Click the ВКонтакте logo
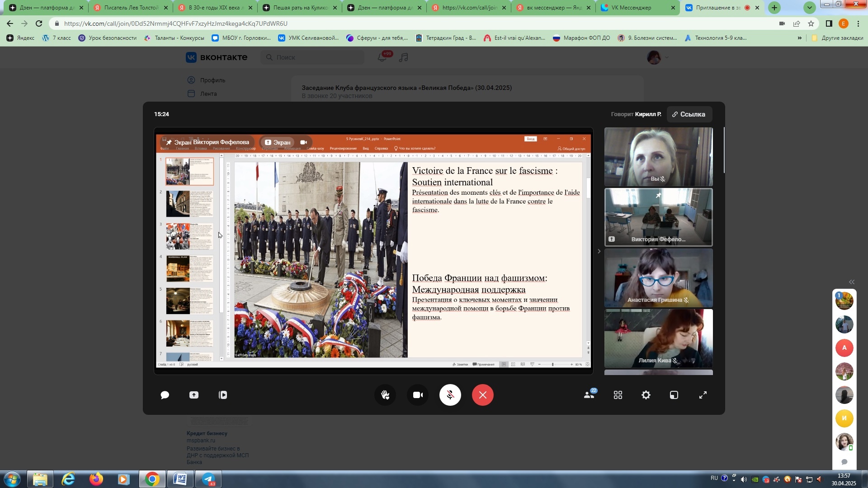This screenshot has width=868, height=488. click(217, 57)
